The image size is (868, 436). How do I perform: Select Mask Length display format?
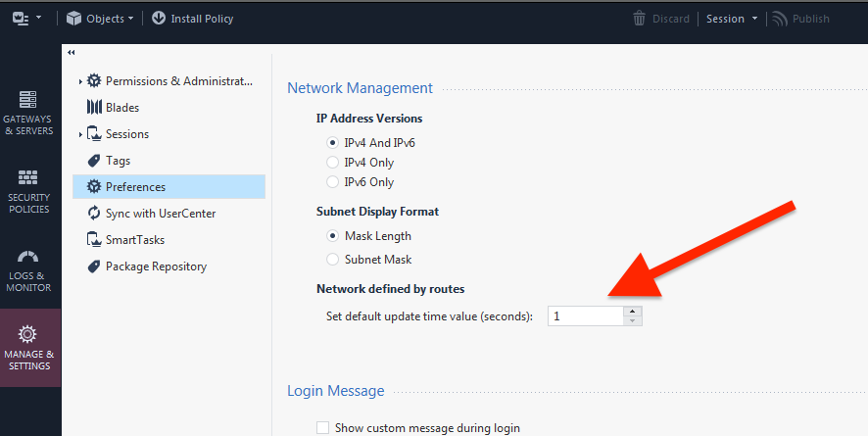(333, 236)
